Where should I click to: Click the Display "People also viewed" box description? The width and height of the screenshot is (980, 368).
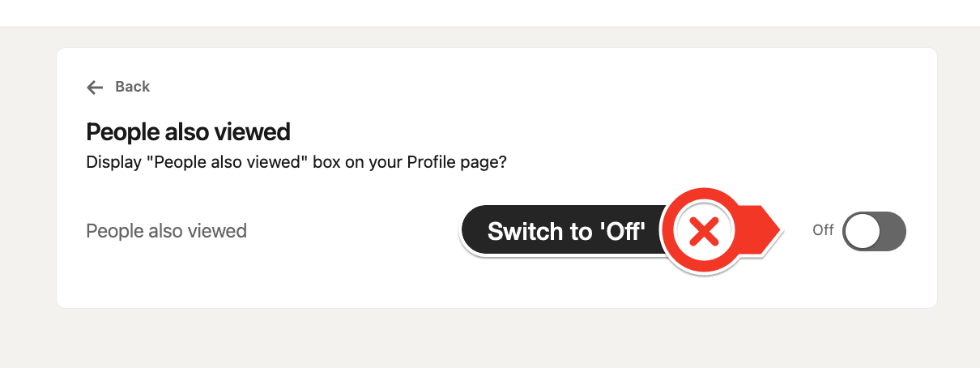coord(296,161)
